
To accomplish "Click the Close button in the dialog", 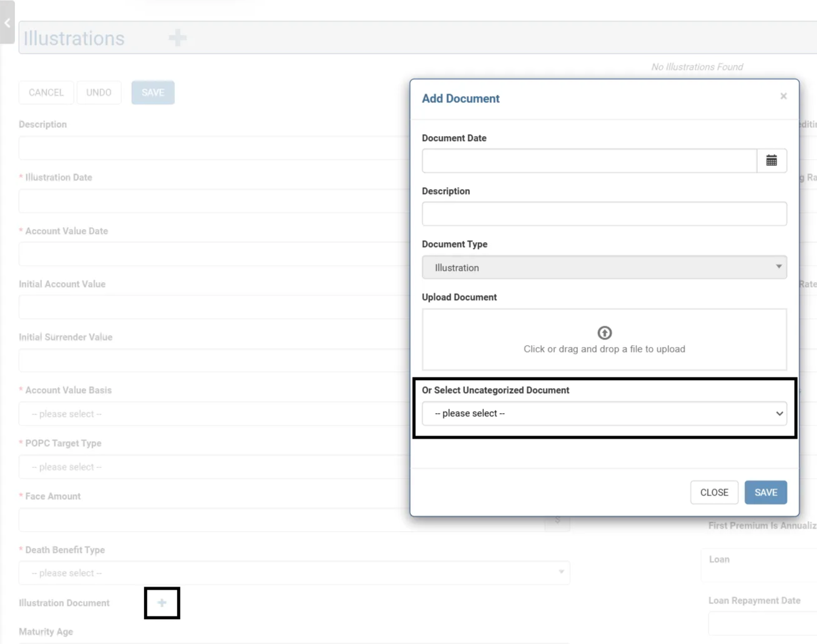I will point(714,492).
